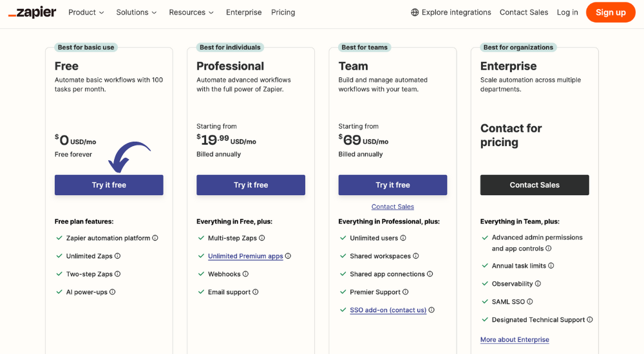Click the Best for basic use badge
This screenshot has width=644, height=354.
click(x=86, y=47)
